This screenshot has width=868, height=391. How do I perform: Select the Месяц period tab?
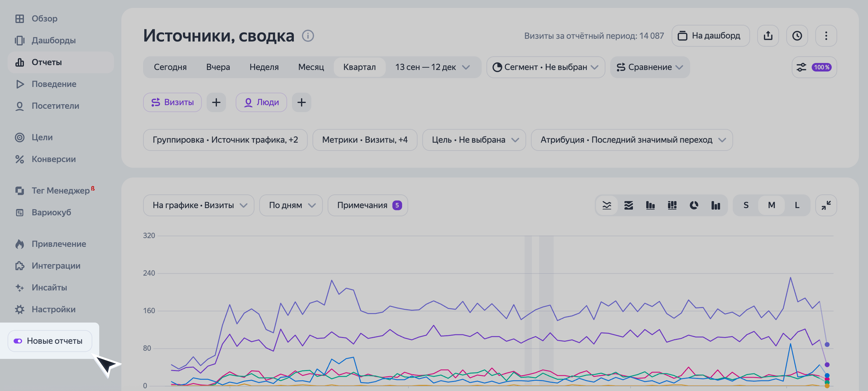coord(311,67)
